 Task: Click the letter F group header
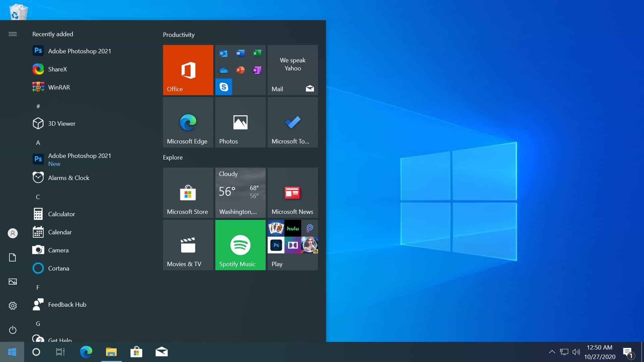tap(38, 287)
